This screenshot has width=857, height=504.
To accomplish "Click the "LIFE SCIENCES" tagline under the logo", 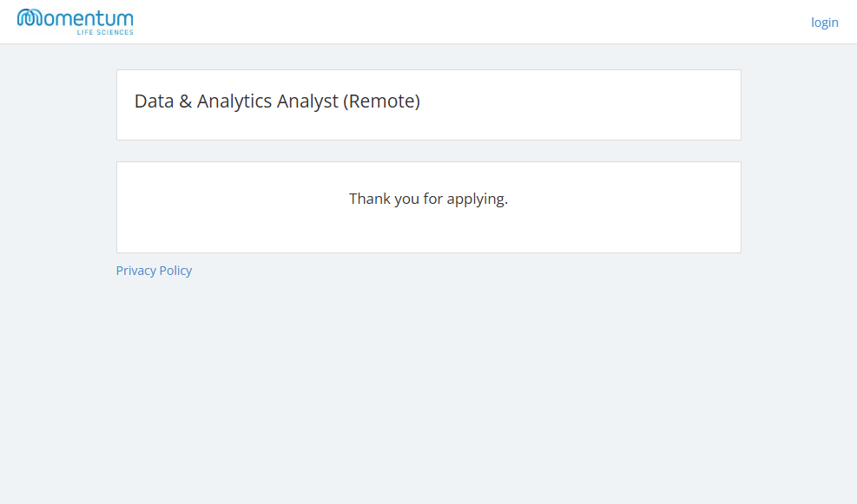I will coord(105,32).
